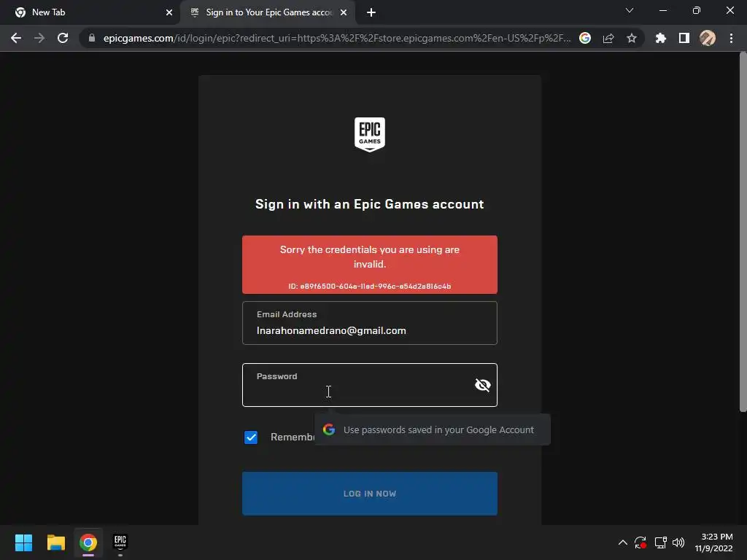
Task: Close the New Tab tab
Action: 169,12
